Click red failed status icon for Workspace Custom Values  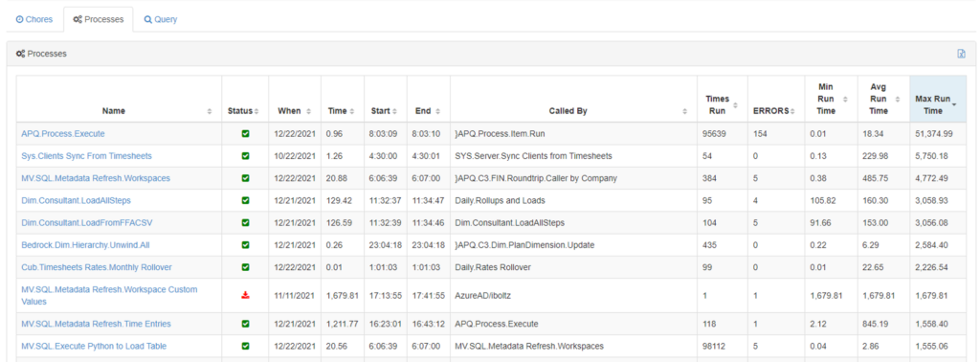coord(245,295)
